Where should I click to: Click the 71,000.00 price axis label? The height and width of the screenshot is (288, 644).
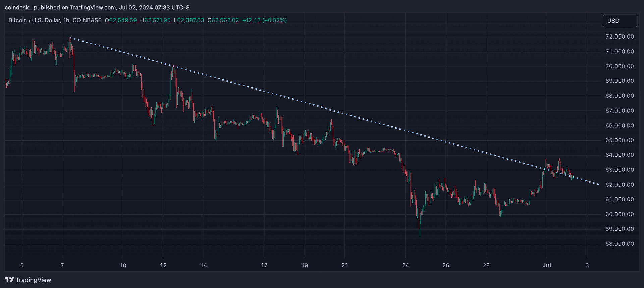tap(620, 51)
